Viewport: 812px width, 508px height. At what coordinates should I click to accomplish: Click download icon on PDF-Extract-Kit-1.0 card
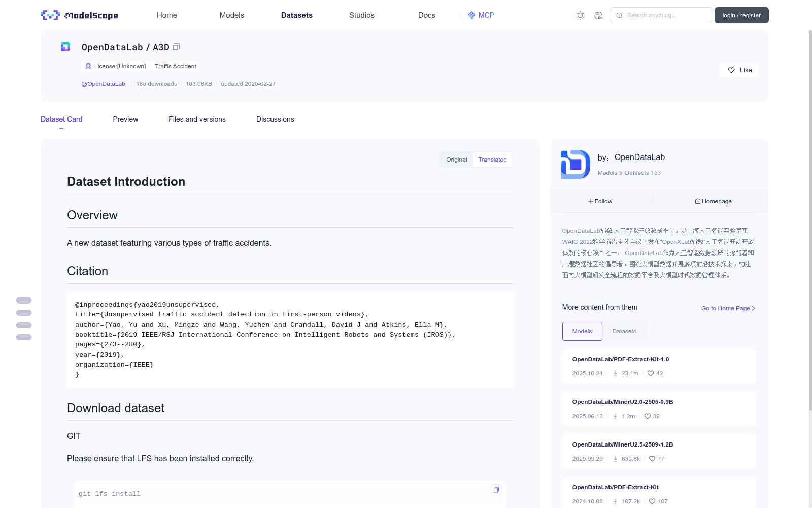point(616,373)
